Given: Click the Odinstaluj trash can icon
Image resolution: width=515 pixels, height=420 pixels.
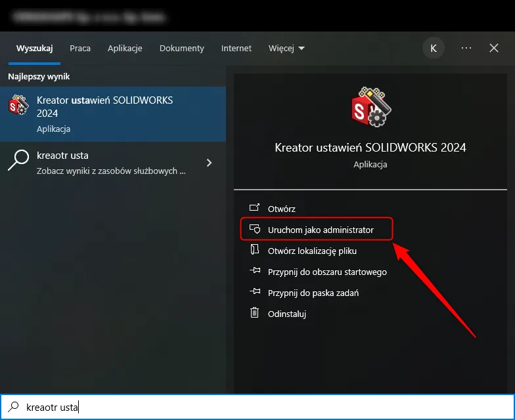Looking at the screenshot, I should coord(255,312).
